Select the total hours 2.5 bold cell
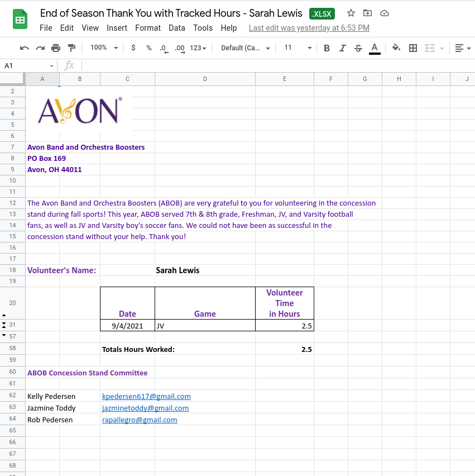The image size is (475, 476). 285,349
